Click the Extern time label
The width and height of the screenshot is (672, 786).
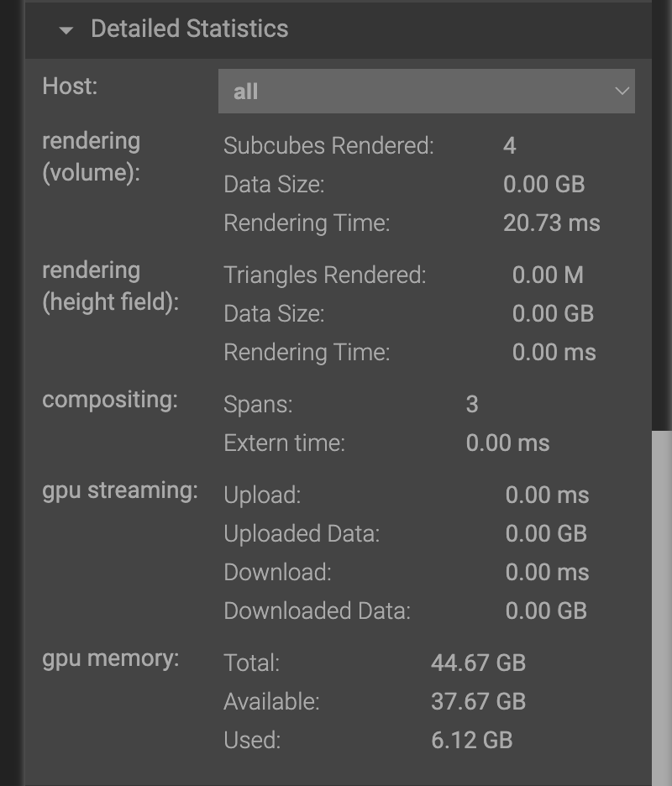coord(284,443)
